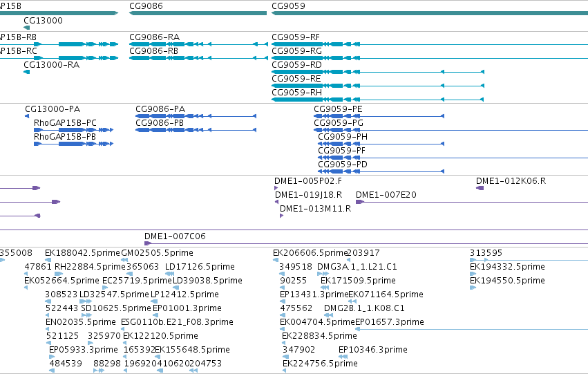Select transcript CG9086-RB label
The height and width of the screenshot is (374, 588).
click(x=154, y=51)
